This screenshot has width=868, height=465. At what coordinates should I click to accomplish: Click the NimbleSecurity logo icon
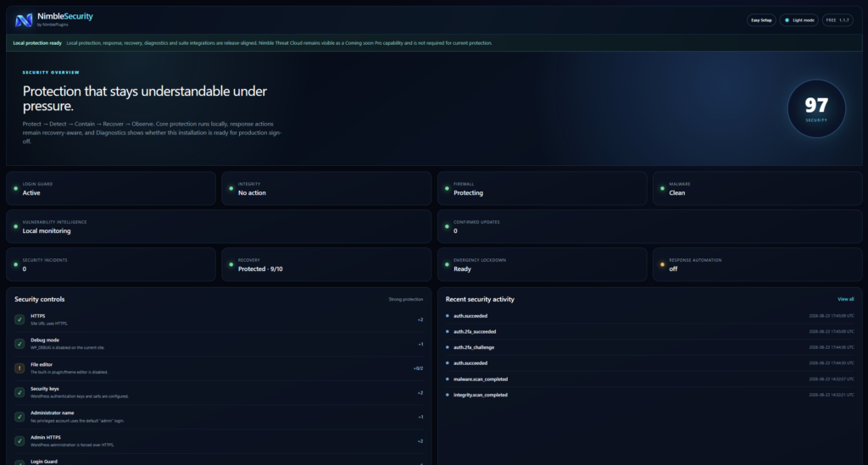[23, 20]
